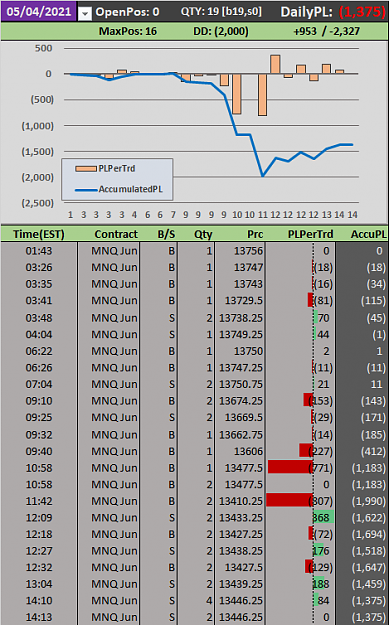This screenshot has width=389, height=625.
Task: Select the 14:10 time cell
Action: [x=39, y=601]
